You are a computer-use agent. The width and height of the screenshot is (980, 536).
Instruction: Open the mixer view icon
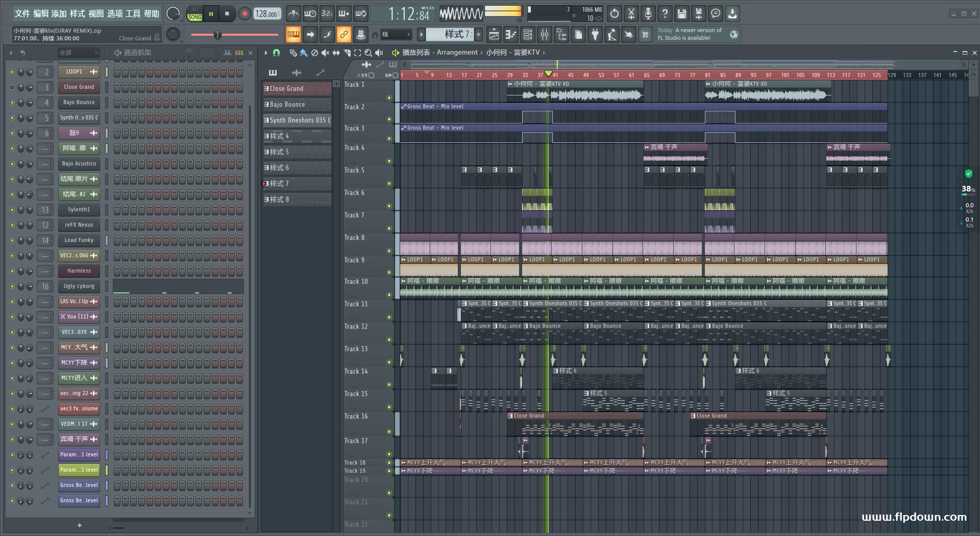click(545, 35)
